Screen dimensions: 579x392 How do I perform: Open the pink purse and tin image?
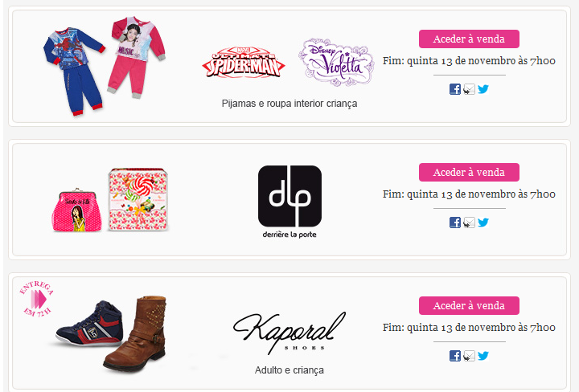click(x=109, y=200)
